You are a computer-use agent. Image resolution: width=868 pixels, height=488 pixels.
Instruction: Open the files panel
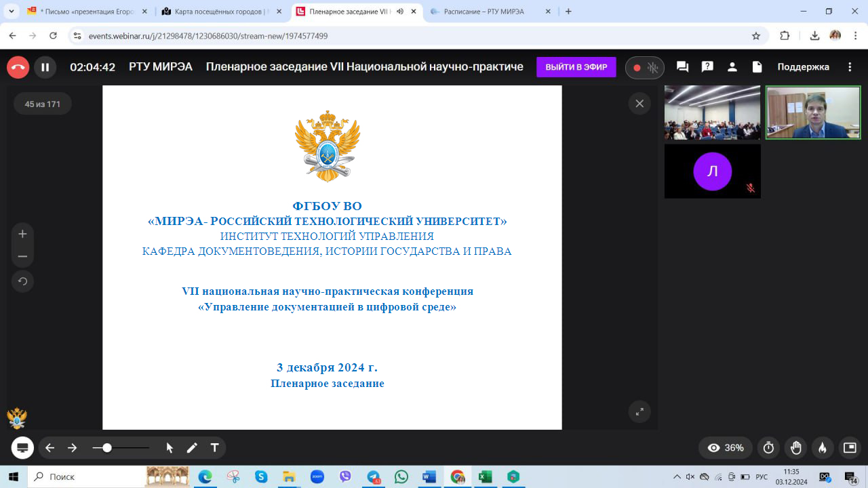pos(757,67)
